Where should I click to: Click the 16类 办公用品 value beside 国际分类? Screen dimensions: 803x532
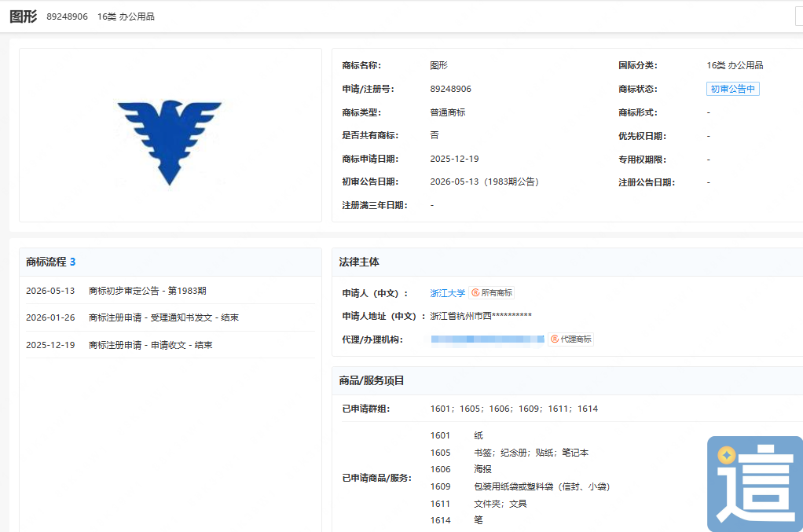pos(735,65)
